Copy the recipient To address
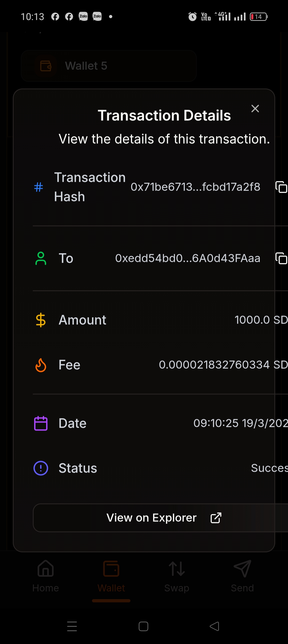Viewport: 288px width, 644px height. coord(281,258)
